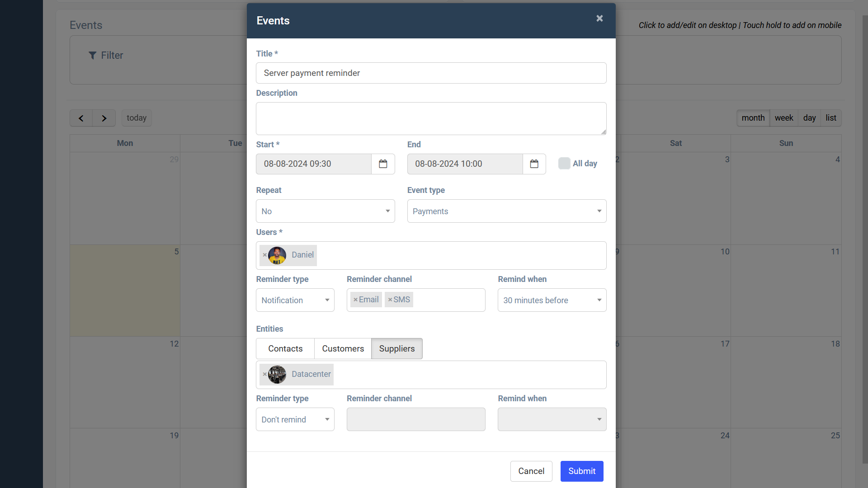Click the calendar icon for End date
Image resolution: width=868 pixels, height=488 pixels.
click(x=534, y=164)
